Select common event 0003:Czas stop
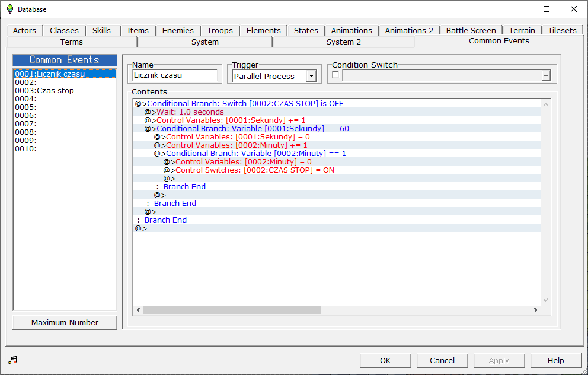Viewport: 588px width, 375px height. point(65,90)
